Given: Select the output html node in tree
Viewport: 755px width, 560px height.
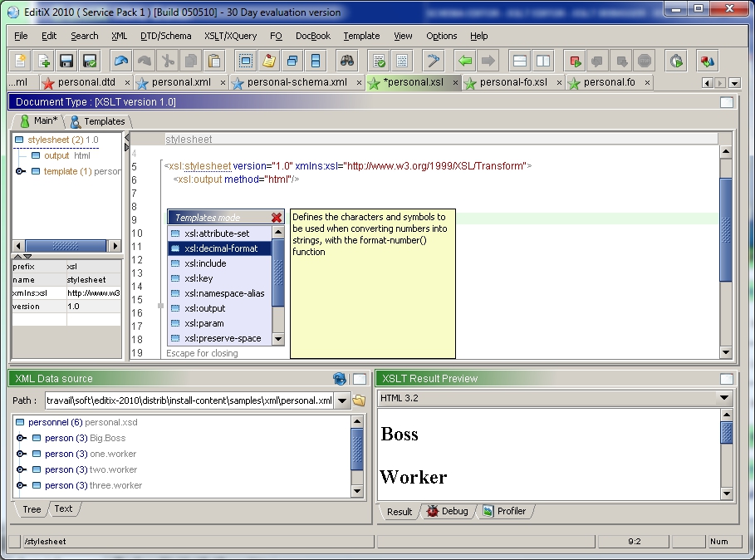Looking at the screenshot, I should [61, 155].
